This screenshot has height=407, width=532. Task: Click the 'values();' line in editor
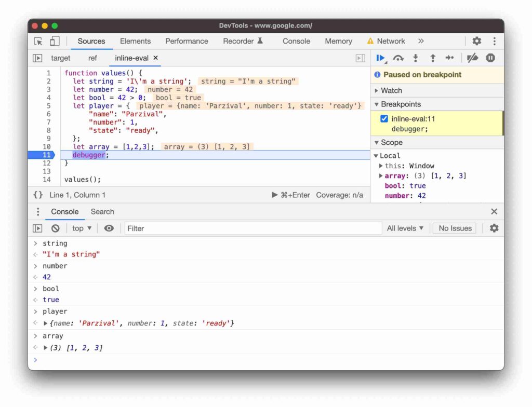click(x=83, y=180)
